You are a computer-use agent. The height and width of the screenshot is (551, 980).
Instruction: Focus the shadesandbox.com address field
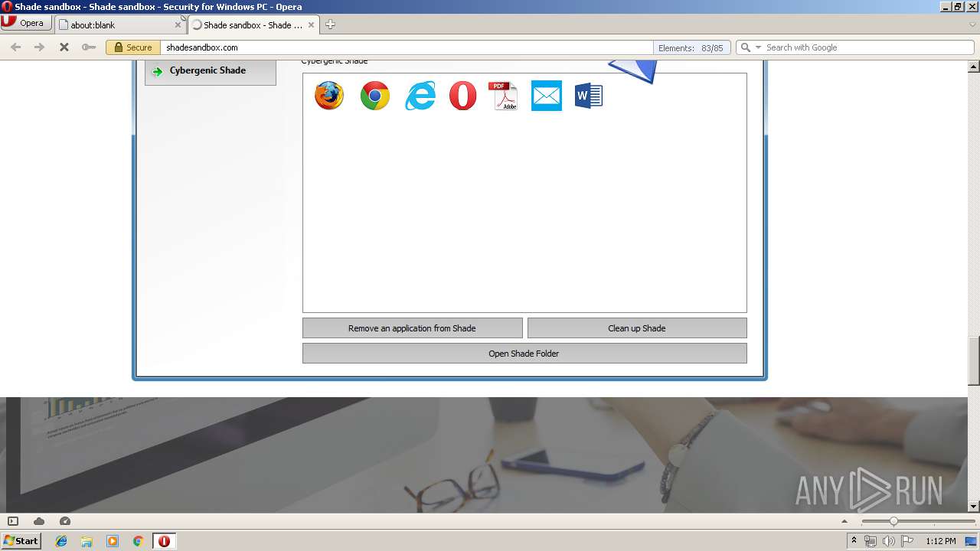[x=406, y=47]
